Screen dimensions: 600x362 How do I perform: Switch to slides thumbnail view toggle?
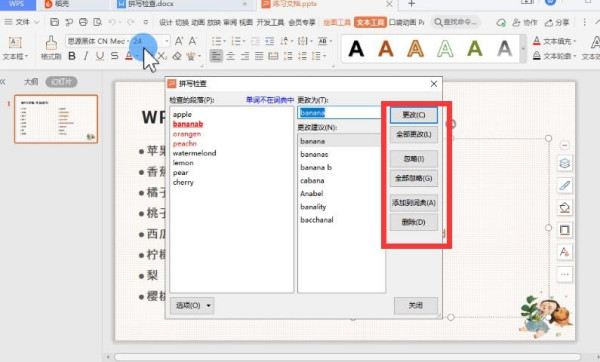61,82
